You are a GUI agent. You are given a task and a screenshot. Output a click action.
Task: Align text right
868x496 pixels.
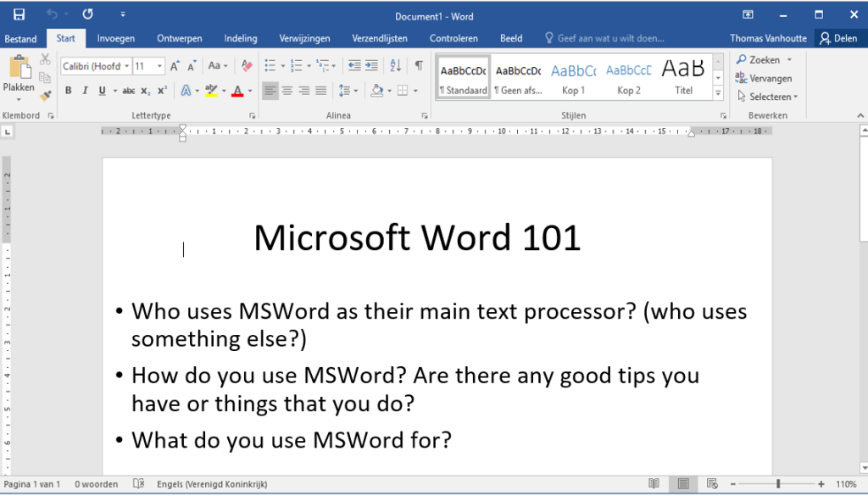click(x=304, y=90)
